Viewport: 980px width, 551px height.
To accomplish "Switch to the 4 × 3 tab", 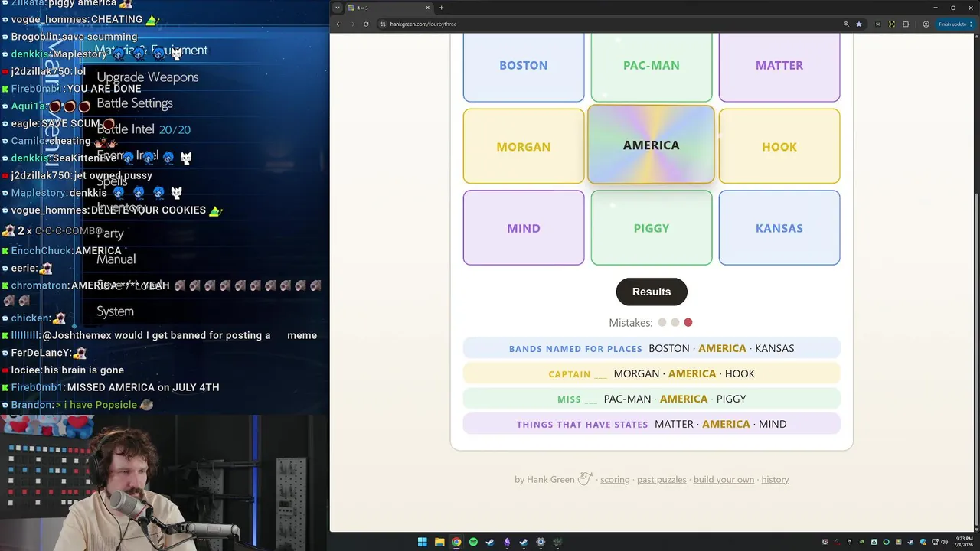I will point(389,8).
